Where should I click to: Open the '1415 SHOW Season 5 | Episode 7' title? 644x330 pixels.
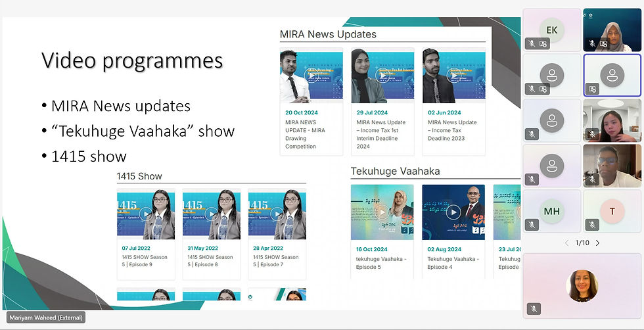[x=276, y=261]
